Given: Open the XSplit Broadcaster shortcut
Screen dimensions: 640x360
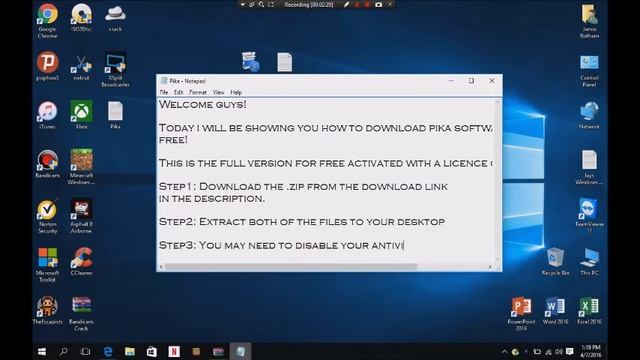Looking at the screenshot, I should click(116, 69).
